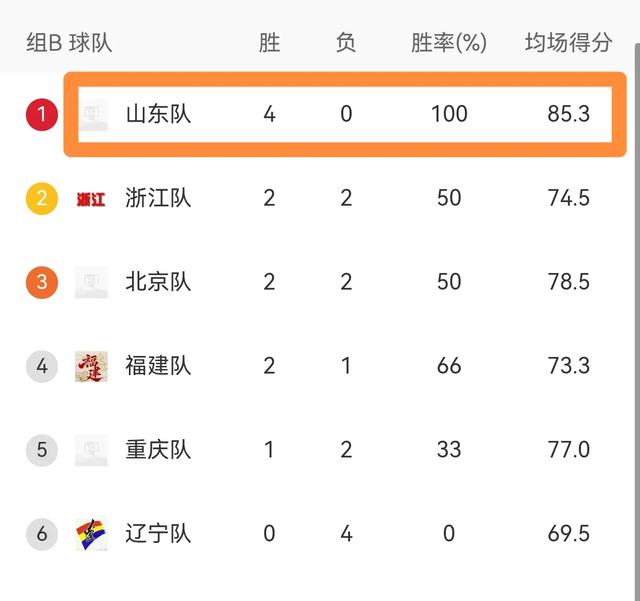Click the yellow rank 2 badge
Image resolution: width=640 pixels, height=601 pixels.
pyautogui.click(x=41, y=198)
